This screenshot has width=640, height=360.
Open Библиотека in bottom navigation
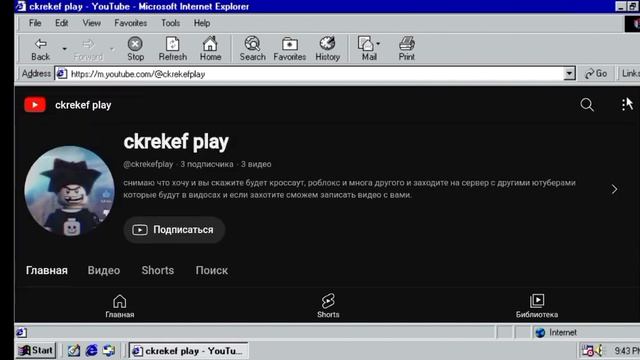[x=537, y=306]
